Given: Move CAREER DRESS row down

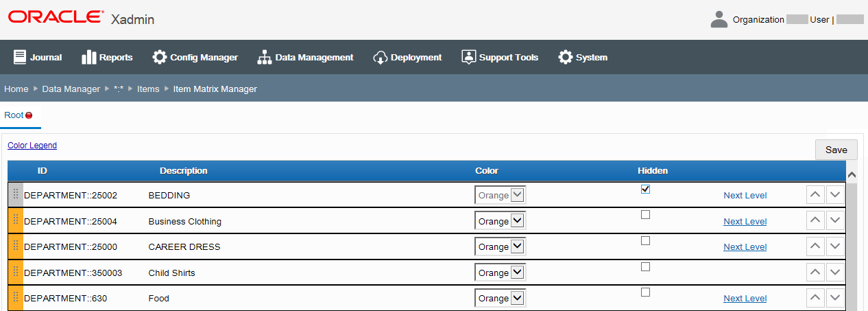Looking at the screenshot, I should [835, 246].
